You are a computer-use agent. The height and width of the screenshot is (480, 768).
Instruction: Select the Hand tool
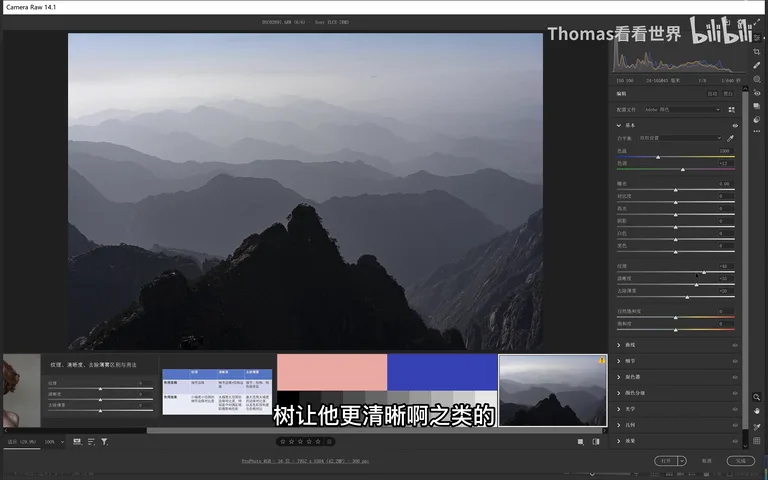(x=757, y=411)
